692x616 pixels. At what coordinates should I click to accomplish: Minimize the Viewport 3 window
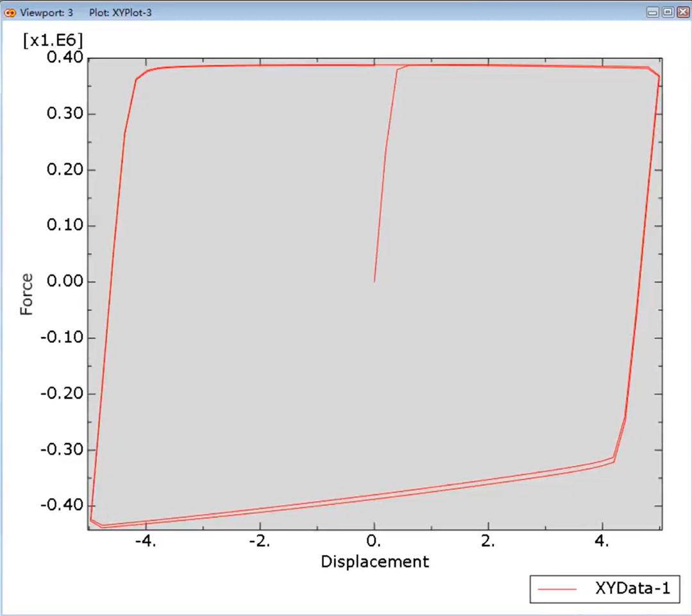pyautogui.click(x=653, y=12)
